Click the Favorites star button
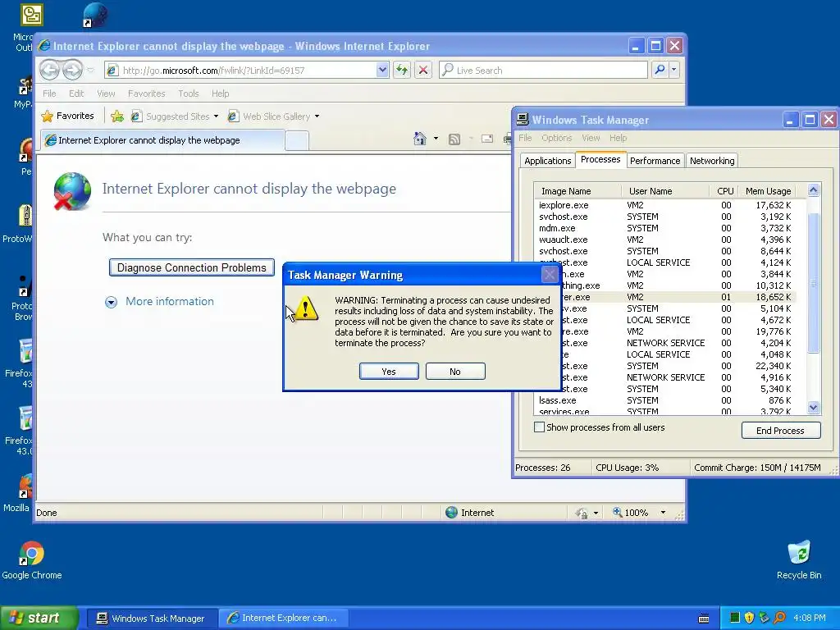This screenshot has height=630, width=840. pyautogui.click(x=67, y=116)
